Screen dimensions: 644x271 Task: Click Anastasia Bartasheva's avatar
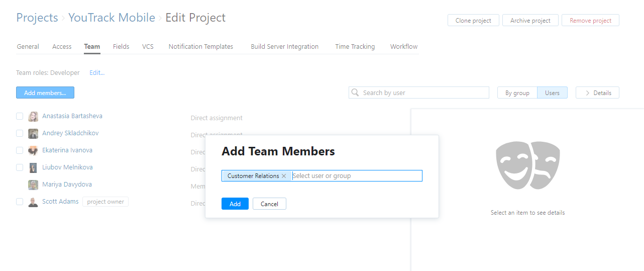(x=33, y=116)
